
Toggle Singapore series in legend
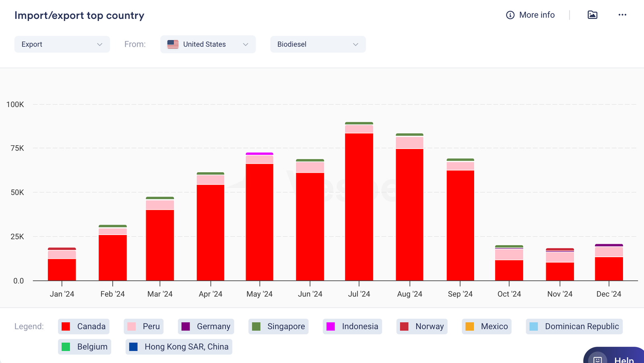click(x=279, y=326)
